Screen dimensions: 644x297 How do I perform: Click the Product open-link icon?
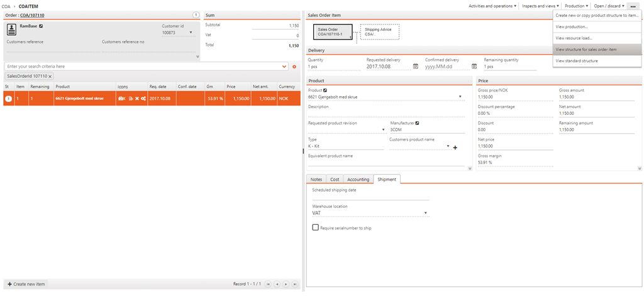(x=325, y=90)
